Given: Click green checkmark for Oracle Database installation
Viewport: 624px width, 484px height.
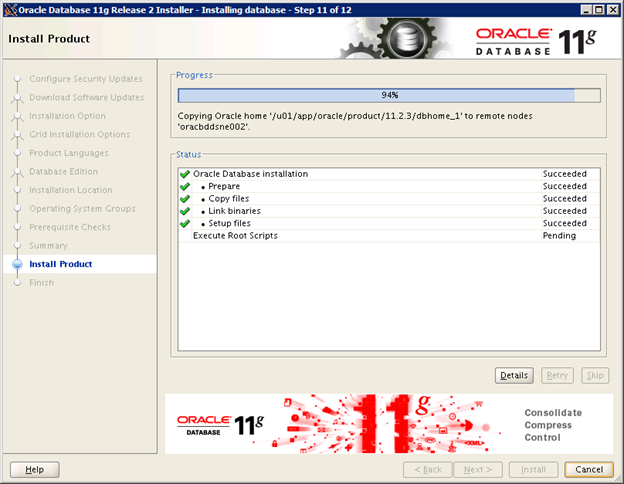Looking at the screenshot, I should click(x=185, y=174).
